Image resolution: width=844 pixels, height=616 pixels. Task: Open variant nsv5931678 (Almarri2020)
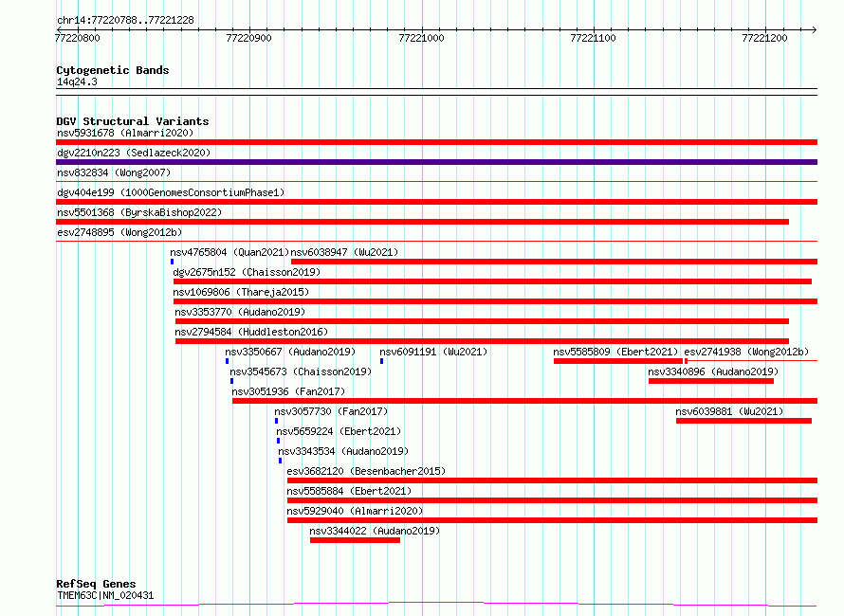125,133
